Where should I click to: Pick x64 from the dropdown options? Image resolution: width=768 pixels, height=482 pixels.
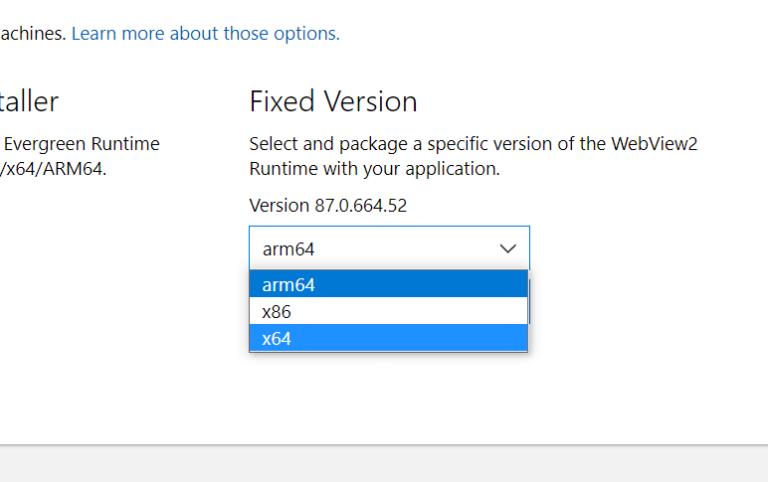pyautogui.click(x=388, y=338)
